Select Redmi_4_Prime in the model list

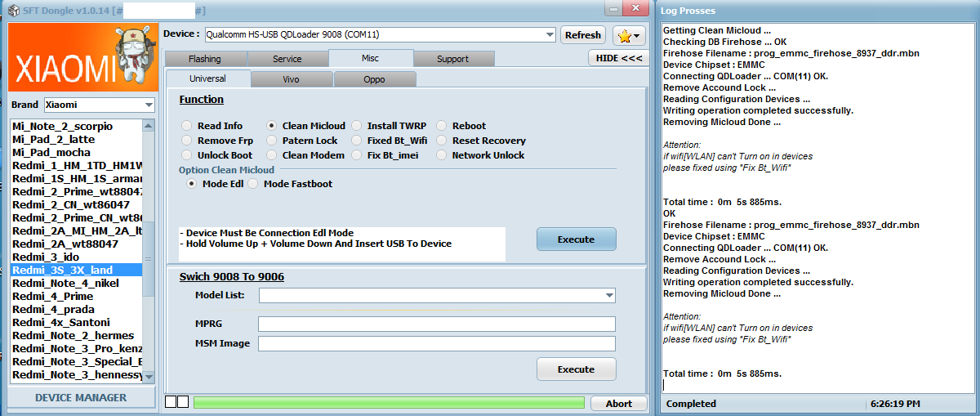coord(52,296)
